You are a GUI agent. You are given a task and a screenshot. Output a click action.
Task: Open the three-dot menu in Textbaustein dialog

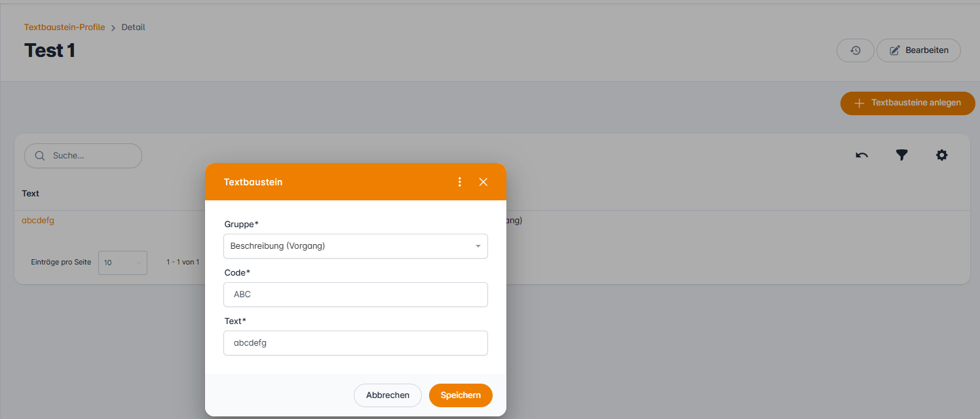(x=460, y=182)
